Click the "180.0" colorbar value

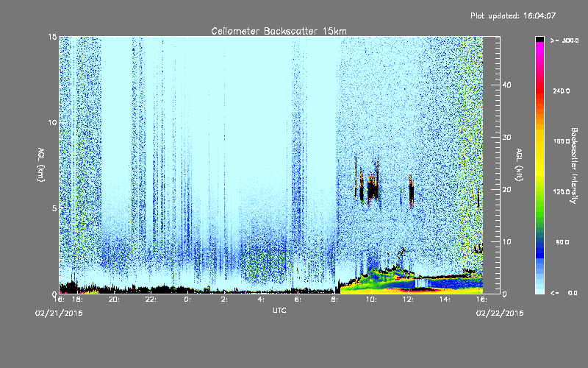click(x=562, y=141)
